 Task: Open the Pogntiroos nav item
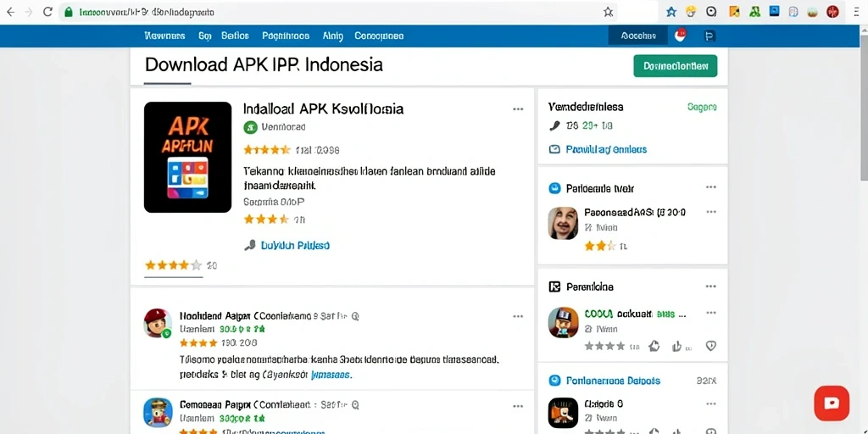(x=286, y=36)
